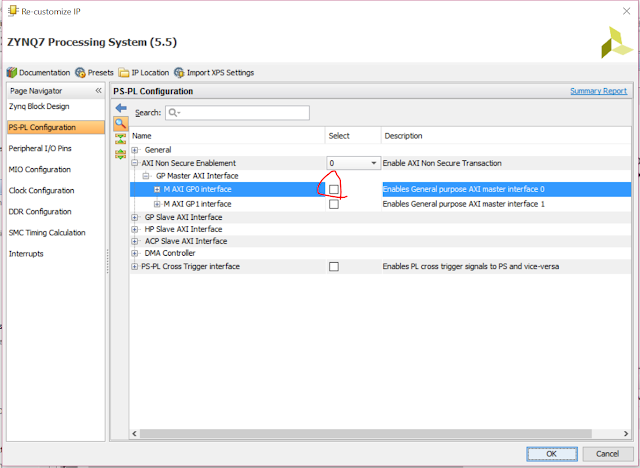Expand the DMA Controller node
Image resolution: width=640 pixels, height=468 pixels.
click(x=135, y=253)
